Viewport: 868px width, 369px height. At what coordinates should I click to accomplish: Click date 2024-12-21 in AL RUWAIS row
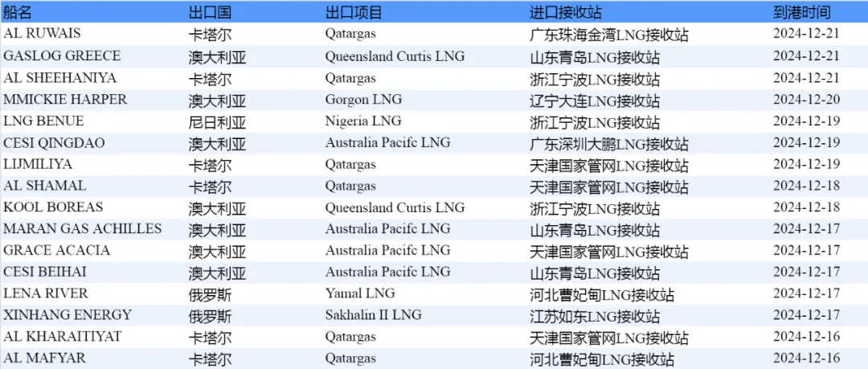pos(807,33)
